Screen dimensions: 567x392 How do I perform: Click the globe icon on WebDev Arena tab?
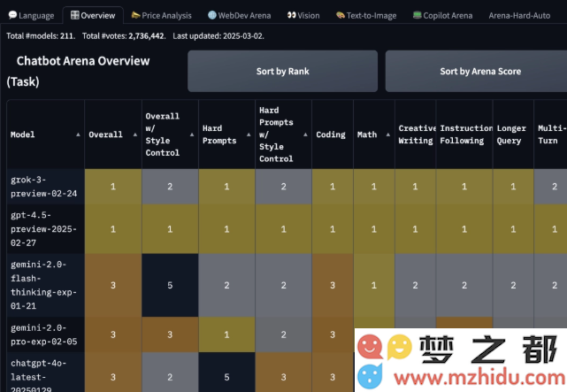tap(212, 15)
